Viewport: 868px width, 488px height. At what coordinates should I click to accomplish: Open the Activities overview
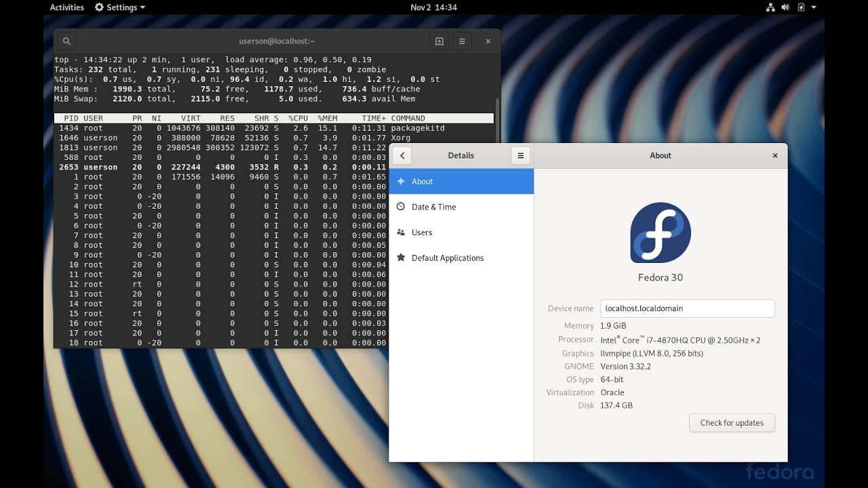pos(67,7)
